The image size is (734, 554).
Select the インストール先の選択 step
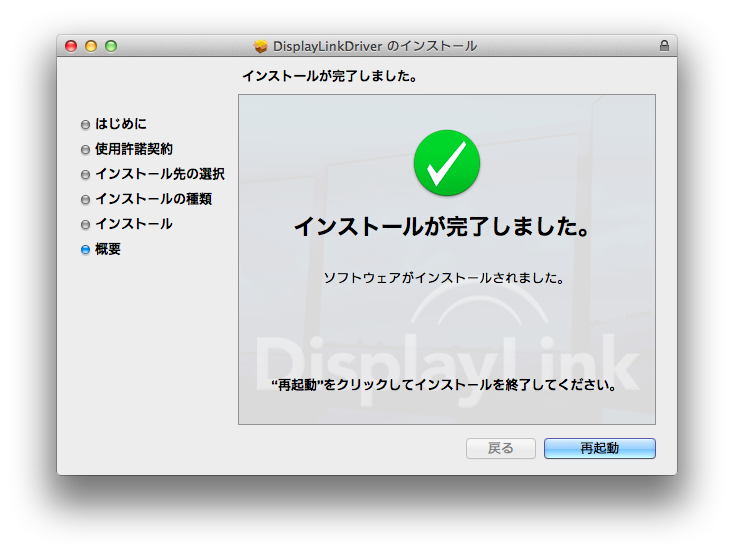pos(160,174)
